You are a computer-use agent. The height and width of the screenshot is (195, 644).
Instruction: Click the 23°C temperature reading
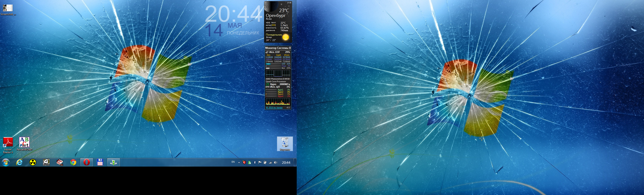pos(284,10)
